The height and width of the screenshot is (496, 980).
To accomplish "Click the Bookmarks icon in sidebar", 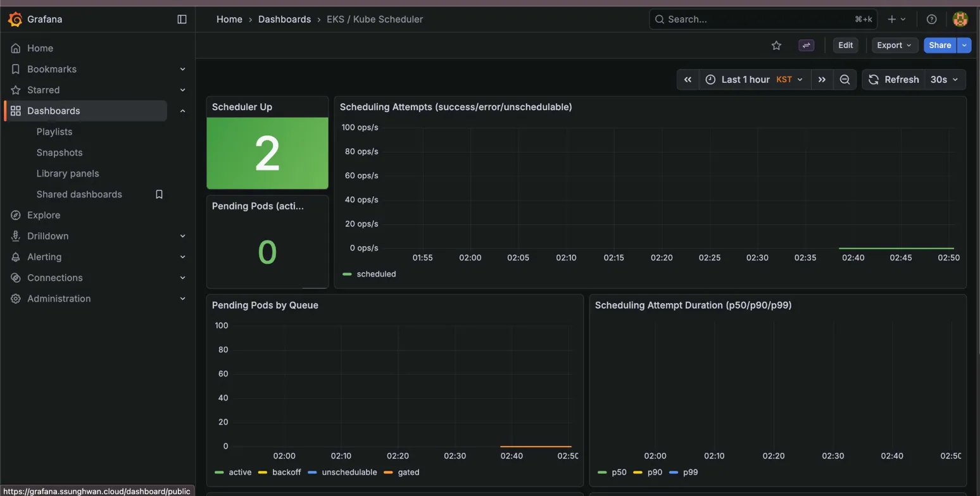I will coord(16,69).
